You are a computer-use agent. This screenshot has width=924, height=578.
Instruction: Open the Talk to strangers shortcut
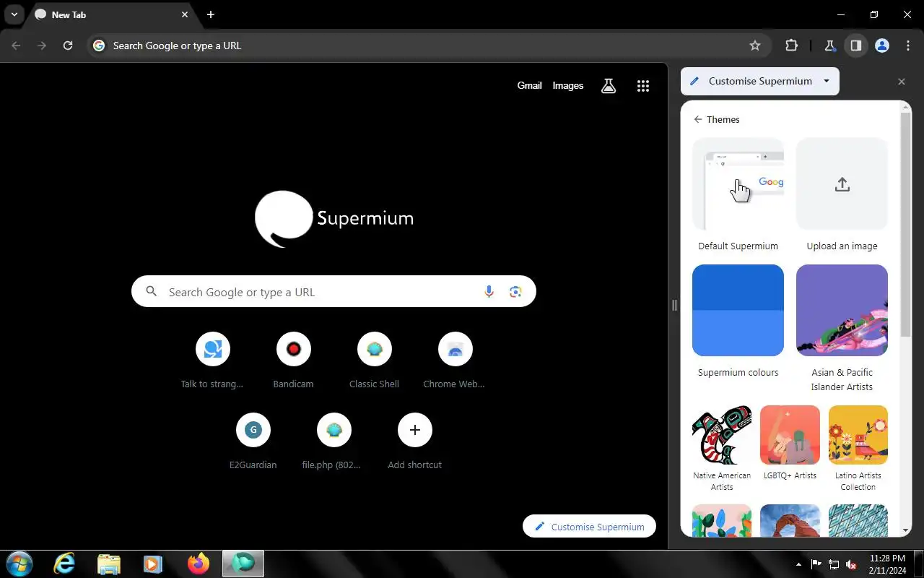212,361
